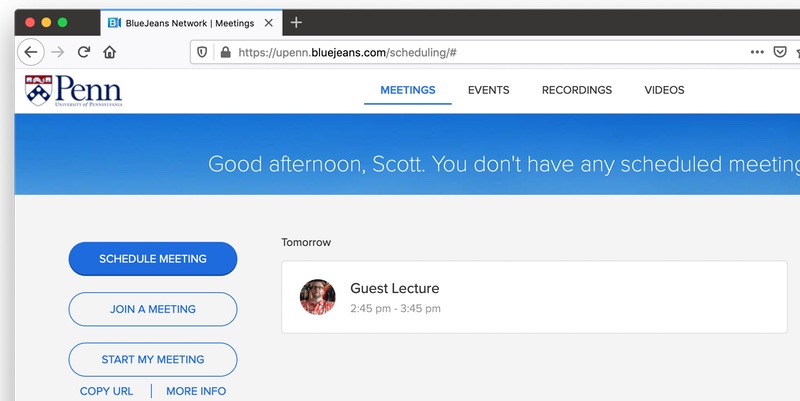
Task: Select the BlueJeans Network Meetings browser tab
Action: click(191, 23)
